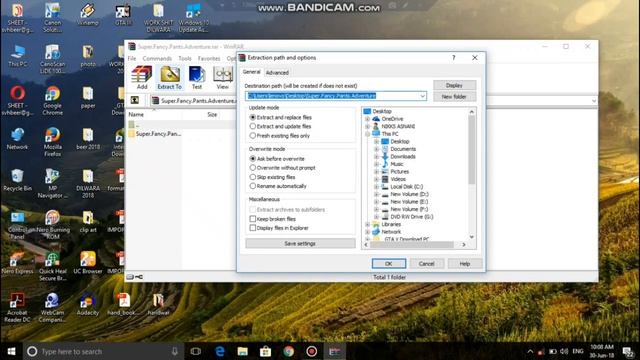Select the Acrobat Reader DC desktop icon
This screenshot has height=360, width=640.
click(17, 308)
